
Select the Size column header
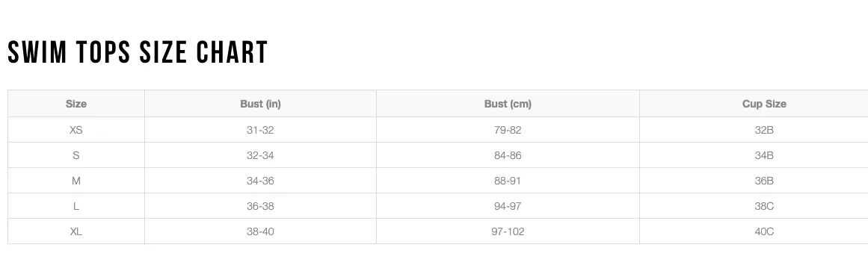tap(76, 104)
